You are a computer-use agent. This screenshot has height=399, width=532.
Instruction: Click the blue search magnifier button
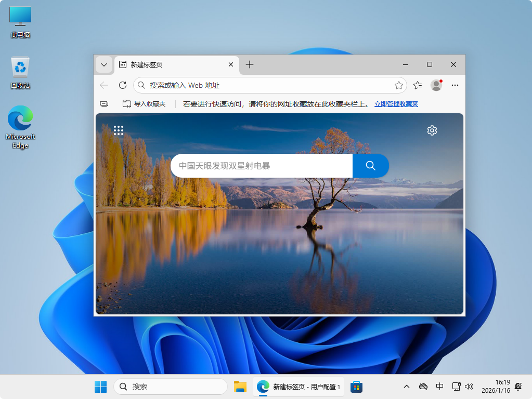point(370,166)
